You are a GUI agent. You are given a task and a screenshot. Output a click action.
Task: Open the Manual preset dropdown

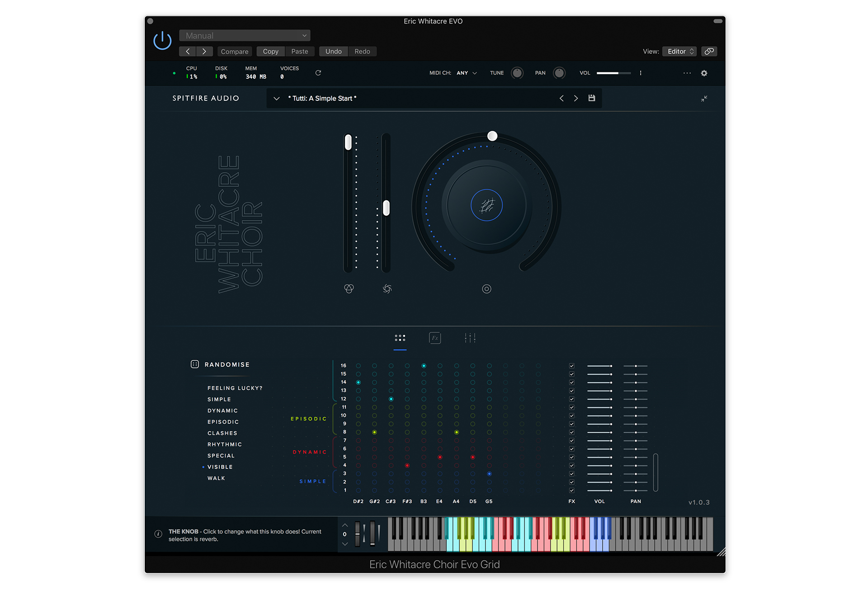[245, 36]
